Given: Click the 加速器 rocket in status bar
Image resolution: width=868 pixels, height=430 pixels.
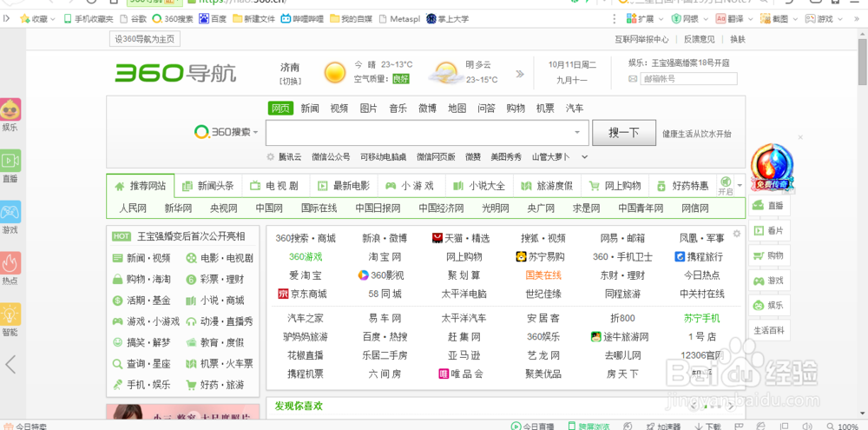Looking at the screenshot, I should (x=663, y=427).
